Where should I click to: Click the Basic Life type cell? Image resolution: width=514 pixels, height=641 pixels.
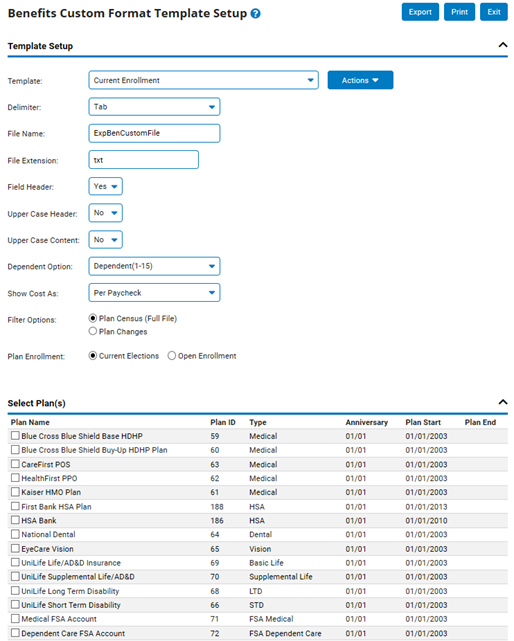pos(266,563)
